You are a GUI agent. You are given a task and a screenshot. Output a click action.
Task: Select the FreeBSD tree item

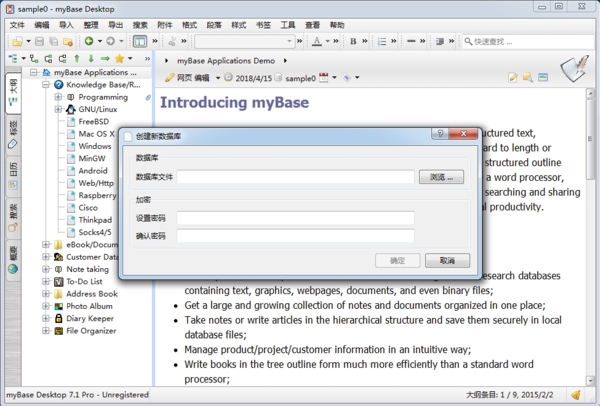click(93, 122)
